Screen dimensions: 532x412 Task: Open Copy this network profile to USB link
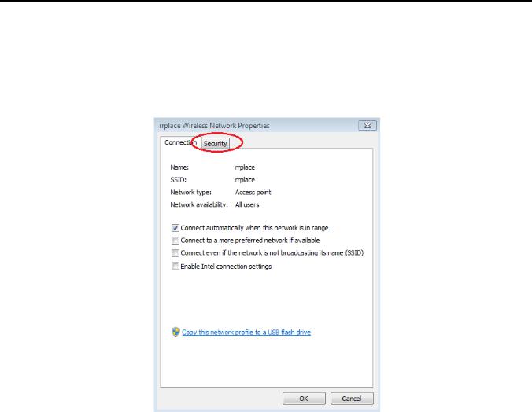click(x=246, y=333)
